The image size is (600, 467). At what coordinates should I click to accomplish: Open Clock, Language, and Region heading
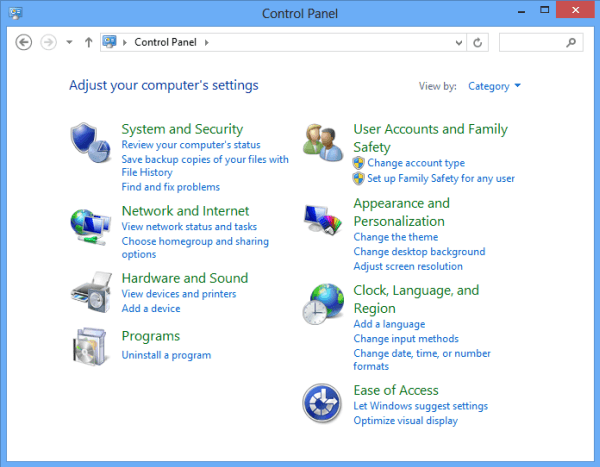click(416, 299)
